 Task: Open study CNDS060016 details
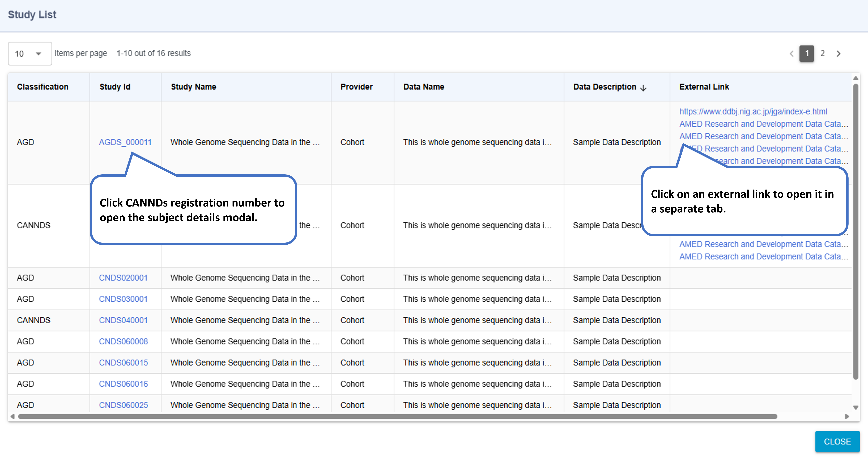pyautogui.click(x=123, y=384)
